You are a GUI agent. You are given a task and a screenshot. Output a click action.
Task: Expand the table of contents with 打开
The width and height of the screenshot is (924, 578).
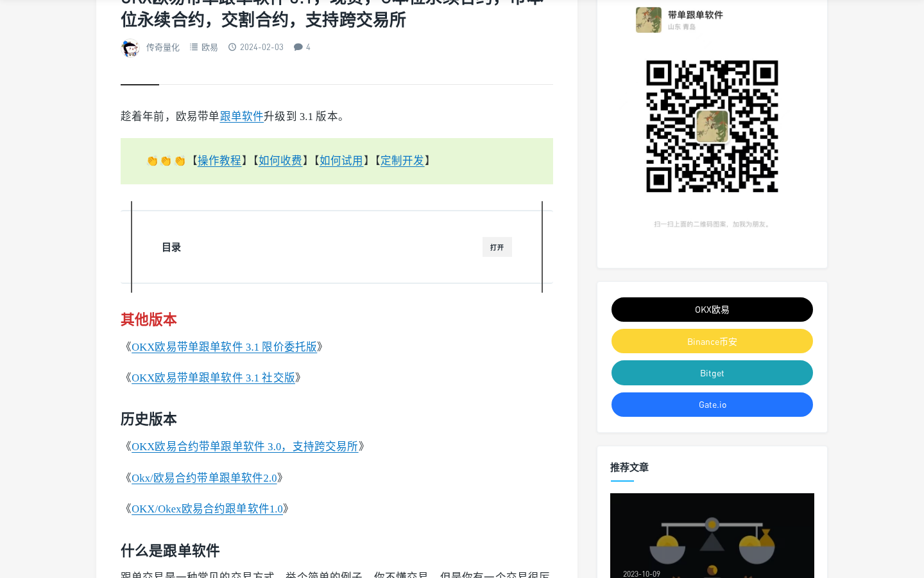[497, 247]
